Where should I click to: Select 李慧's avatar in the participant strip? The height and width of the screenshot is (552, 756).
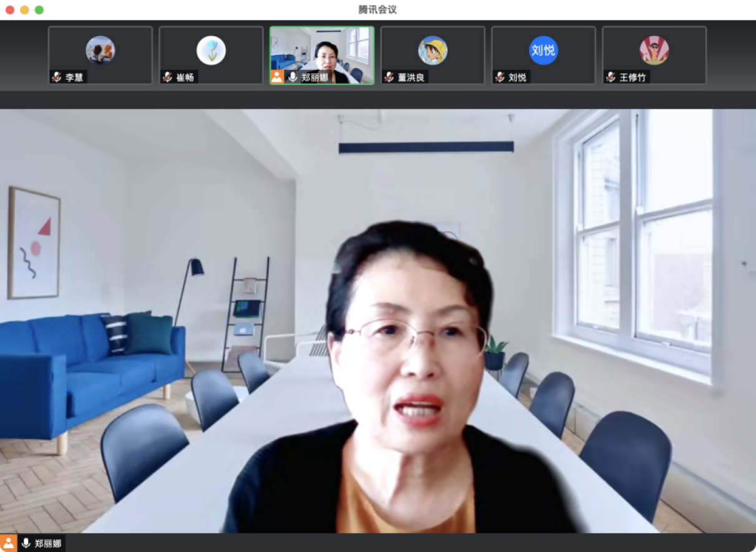pos(100,51)
